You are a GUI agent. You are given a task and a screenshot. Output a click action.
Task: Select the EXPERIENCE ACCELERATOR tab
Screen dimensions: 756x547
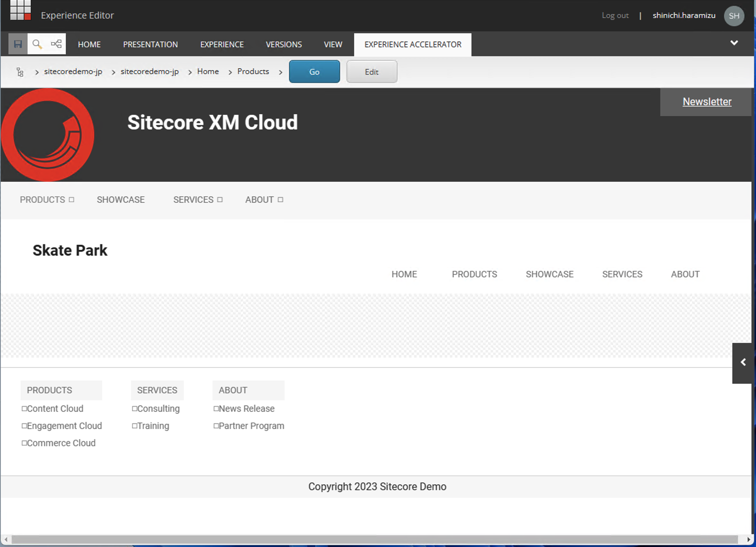(x=413, y=45)
